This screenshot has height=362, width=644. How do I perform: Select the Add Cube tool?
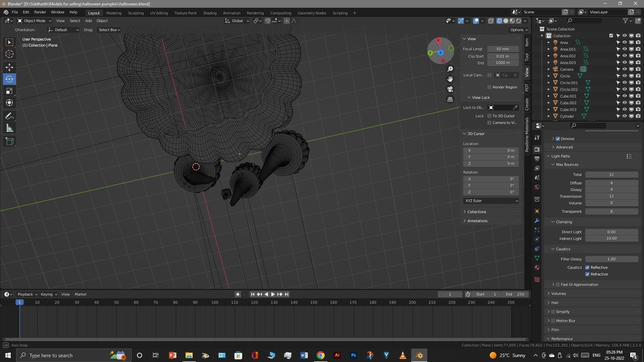pos(9,141)
